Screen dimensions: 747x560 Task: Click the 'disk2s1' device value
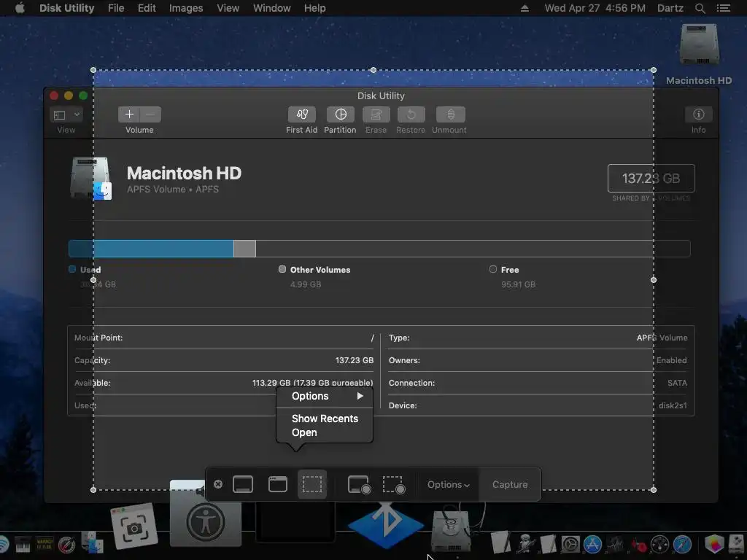tap(673, 405)
